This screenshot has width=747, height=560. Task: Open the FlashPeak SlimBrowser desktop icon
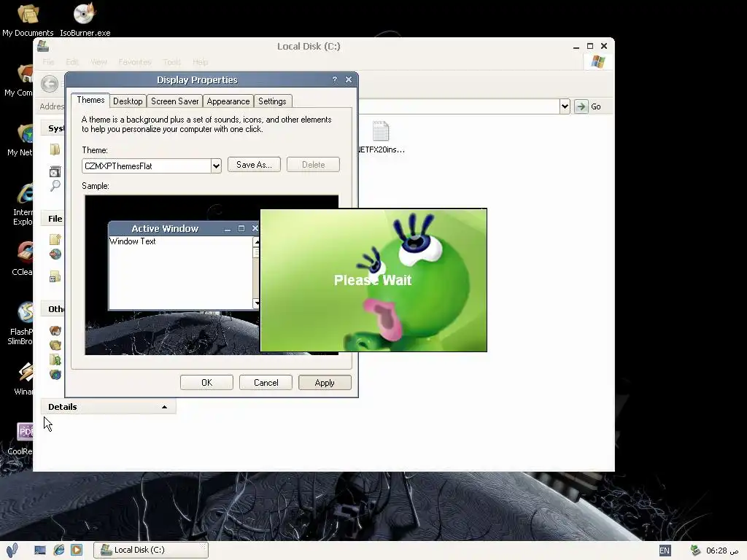[21, 324]
